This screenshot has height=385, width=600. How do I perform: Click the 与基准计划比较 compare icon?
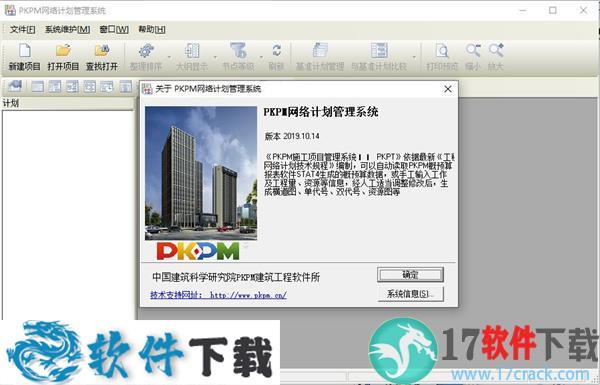pyautogui.click(x=379, y=51)
